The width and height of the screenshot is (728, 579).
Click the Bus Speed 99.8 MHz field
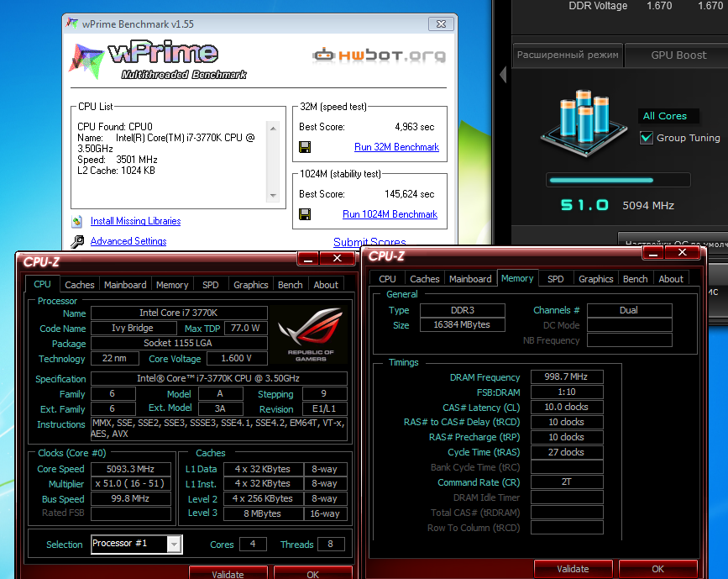click(x=130, y=498)
